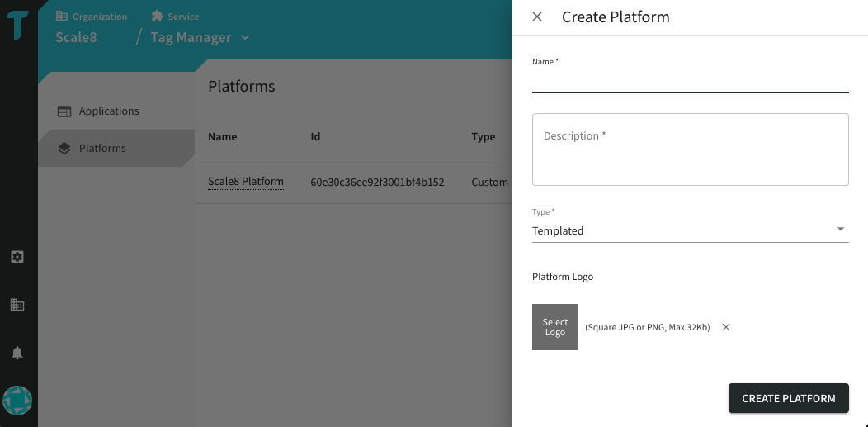This screenshot has width=868, height=427.
Task: Click the building icon in the left sidebar
Action: (x=17, y=305)
